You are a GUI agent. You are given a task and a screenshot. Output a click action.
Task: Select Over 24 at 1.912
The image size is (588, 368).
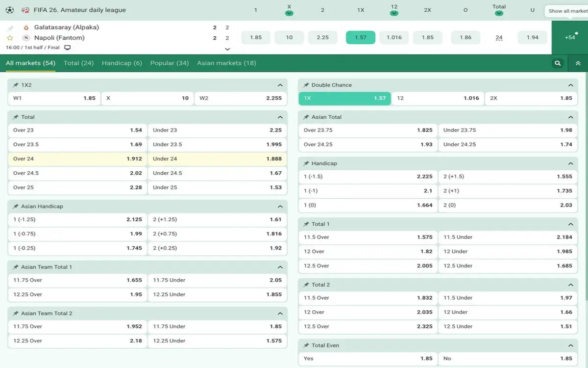[77, 158]
